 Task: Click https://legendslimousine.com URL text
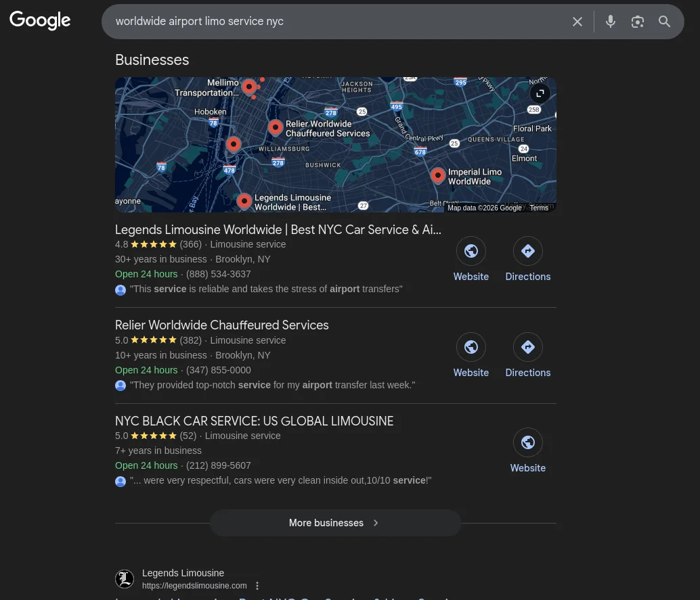(x=194, y=586)
